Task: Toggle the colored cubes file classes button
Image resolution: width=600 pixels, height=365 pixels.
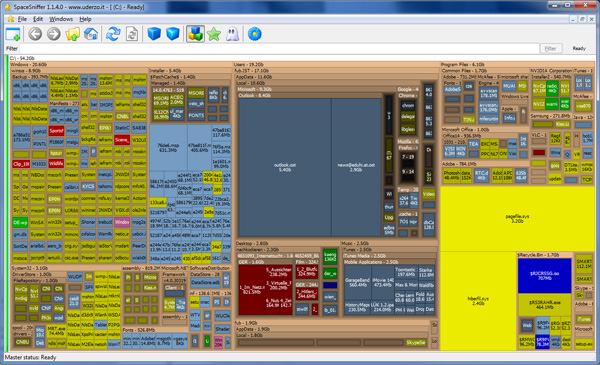Action: 195,34
